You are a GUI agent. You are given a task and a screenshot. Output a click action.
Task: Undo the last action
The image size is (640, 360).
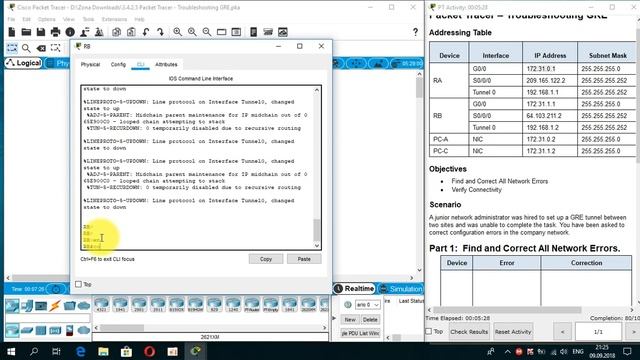pos(146,32)
